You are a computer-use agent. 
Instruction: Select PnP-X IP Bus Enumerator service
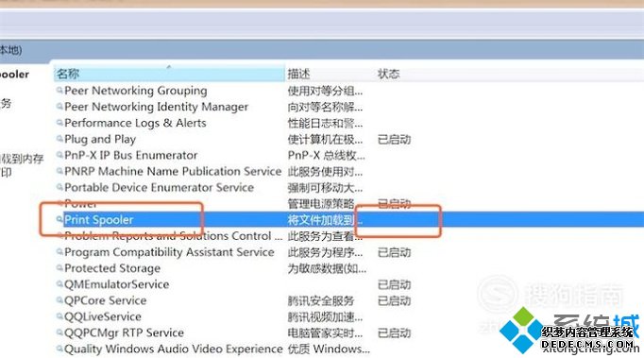[130, 155]
